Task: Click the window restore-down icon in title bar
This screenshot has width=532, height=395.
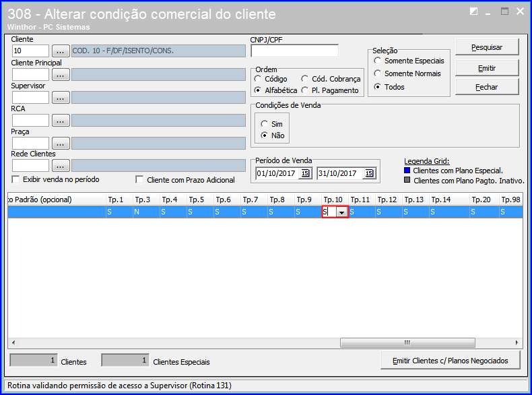Action: tap(473, 11)
